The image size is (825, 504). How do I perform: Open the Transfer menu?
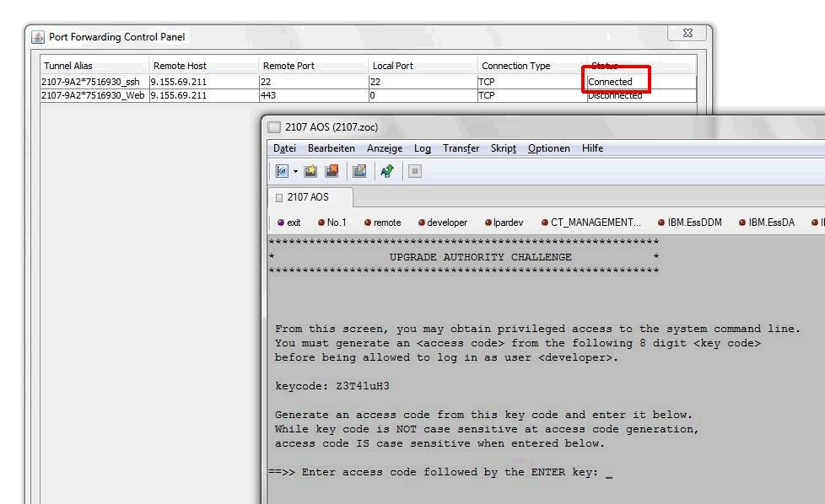[x=461, y=148]
